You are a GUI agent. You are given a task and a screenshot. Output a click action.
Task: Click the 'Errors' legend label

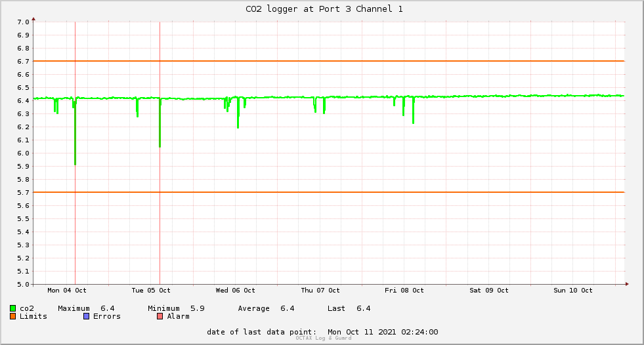click(107, 316)
